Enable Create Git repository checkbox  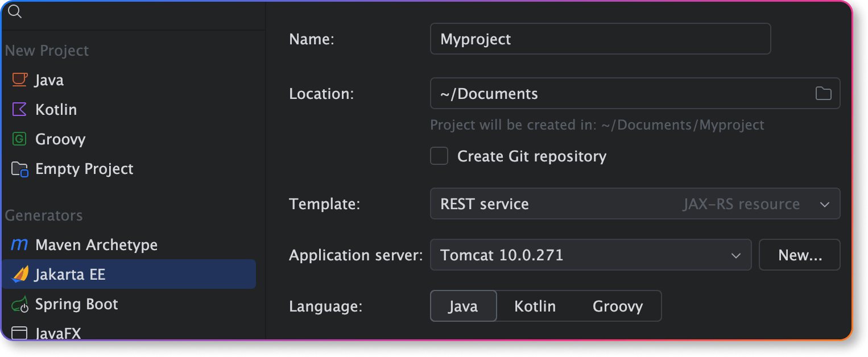[x=439, y=156]
